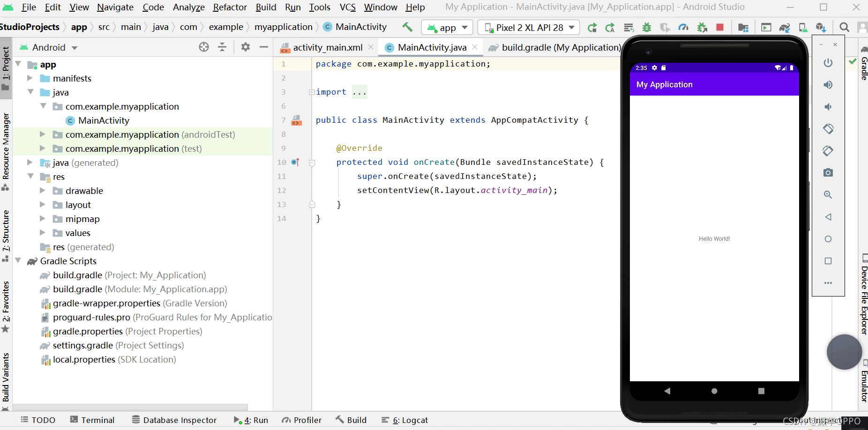Open emulator extended controls (three dots)
This screenshot has height=430, width=868.
click(x=828, y=283)
